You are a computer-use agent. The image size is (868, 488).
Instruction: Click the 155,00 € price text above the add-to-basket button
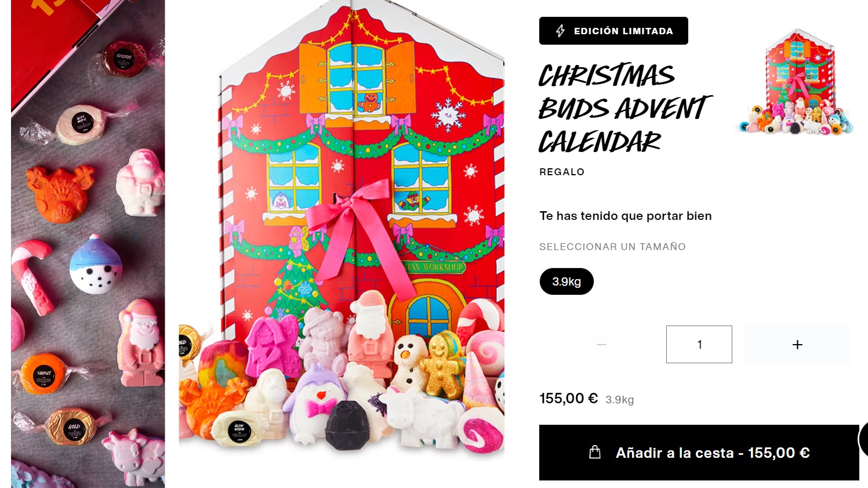tap(568, 399)
